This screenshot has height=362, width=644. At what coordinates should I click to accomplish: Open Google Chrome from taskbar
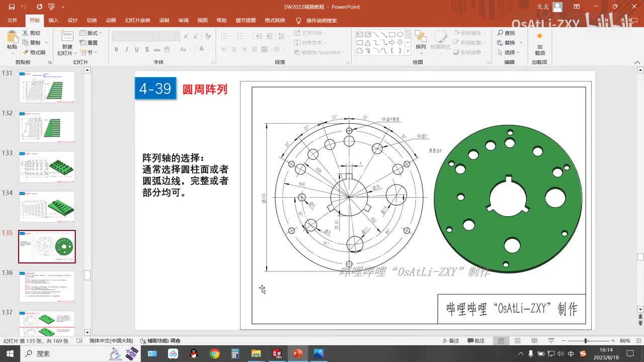pos(215,353)
